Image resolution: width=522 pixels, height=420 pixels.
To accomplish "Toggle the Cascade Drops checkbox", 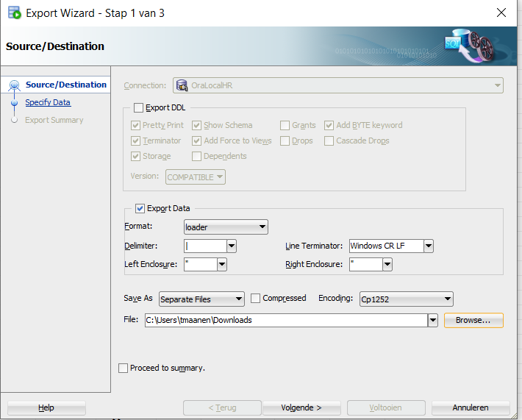I will (x=329, y=141).
